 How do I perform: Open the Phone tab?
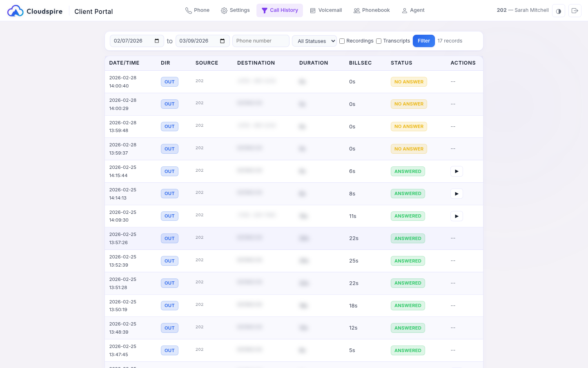click(197, 10)
